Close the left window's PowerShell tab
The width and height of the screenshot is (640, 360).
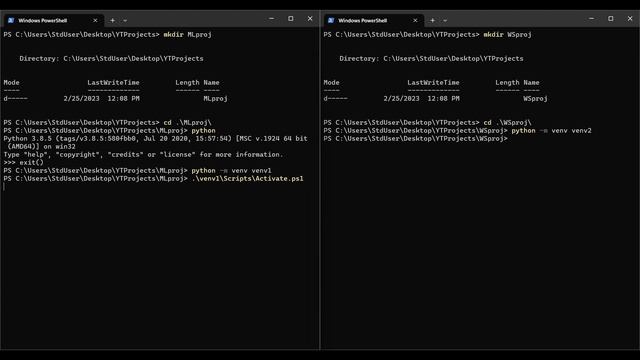click(x=95, y=20)
